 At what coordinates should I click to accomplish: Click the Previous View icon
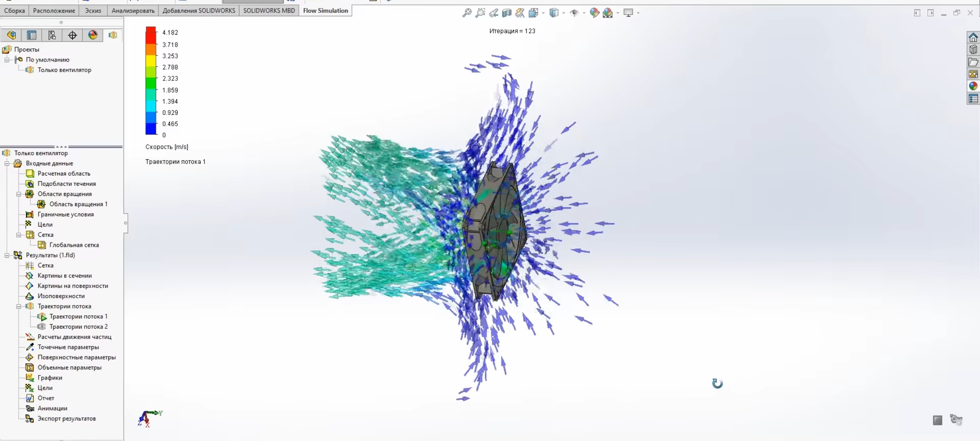click(x=494, y=13)
